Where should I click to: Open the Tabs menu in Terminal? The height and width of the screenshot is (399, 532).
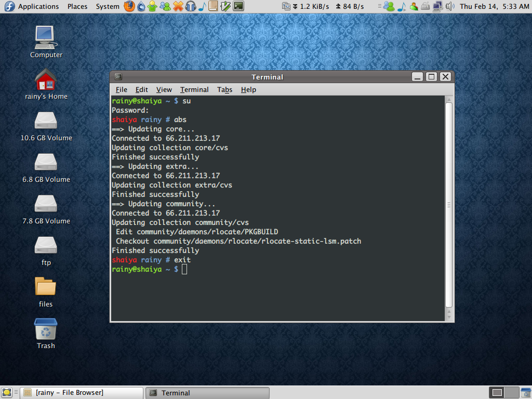[x=224, y=89]
